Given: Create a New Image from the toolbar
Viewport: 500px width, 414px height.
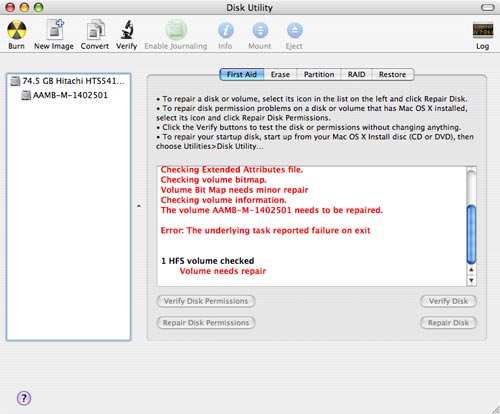Looking at the screenshot, I should coord(54,29).
